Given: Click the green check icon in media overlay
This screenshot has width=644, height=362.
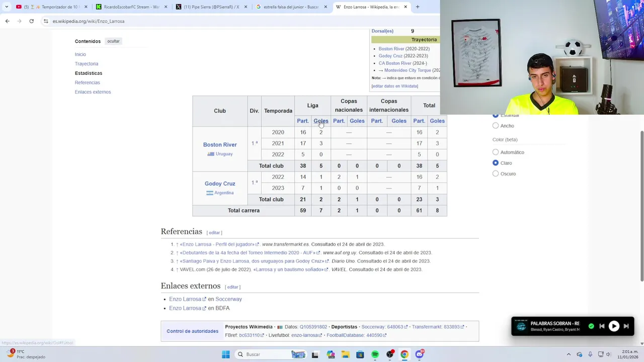Looking at the screenshot, I should (x=591, y=326).
